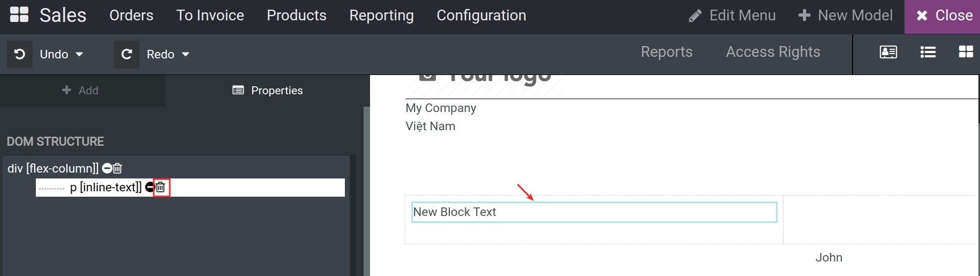This screenshot has height=276, width=980.
Task: Switch to form view icon
Action: click(888, 52)
